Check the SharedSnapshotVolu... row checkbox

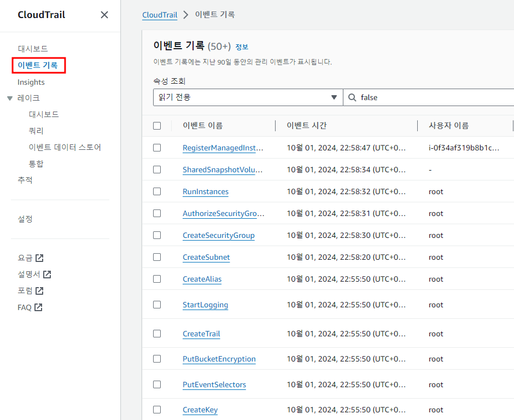[157, 170]
